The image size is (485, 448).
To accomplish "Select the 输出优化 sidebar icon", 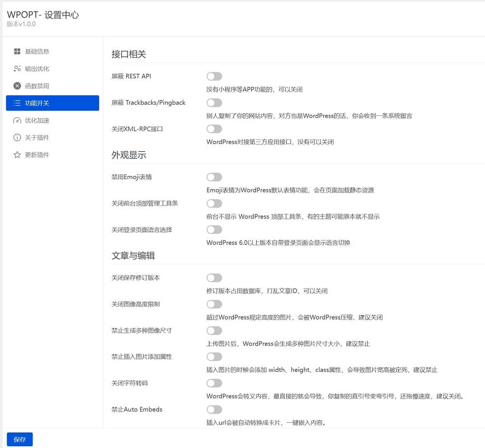I will click(x=18, y=68).
